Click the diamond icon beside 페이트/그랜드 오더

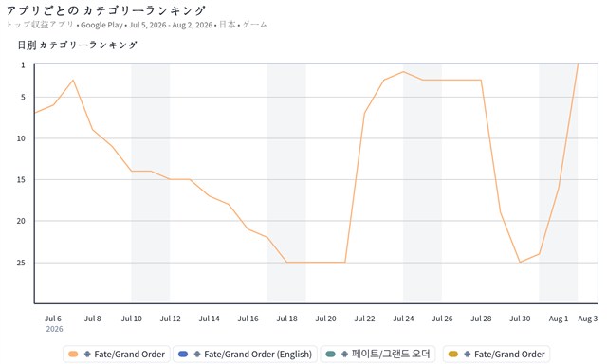(x=344, y=354)
